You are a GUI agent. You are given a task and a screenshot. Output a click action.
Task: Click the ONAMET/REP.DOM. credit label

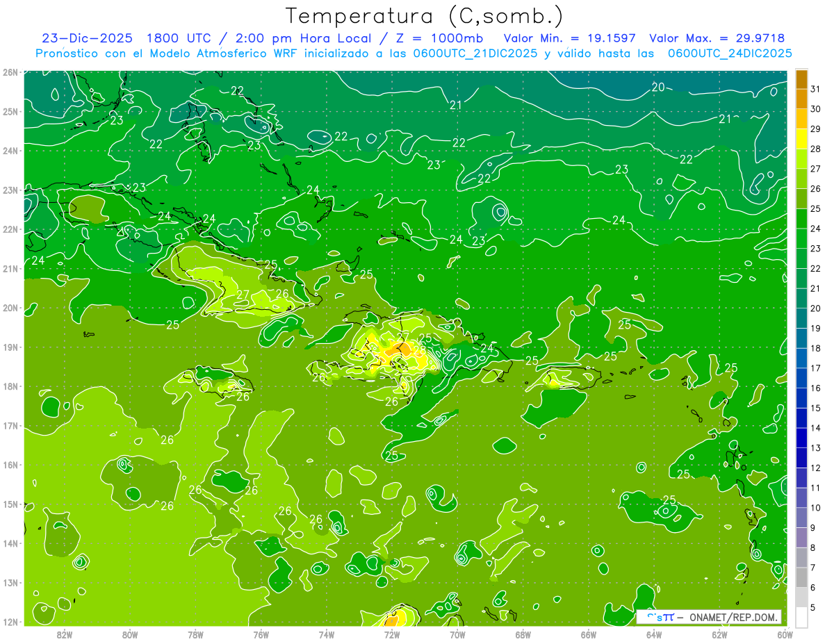point(733,617)
